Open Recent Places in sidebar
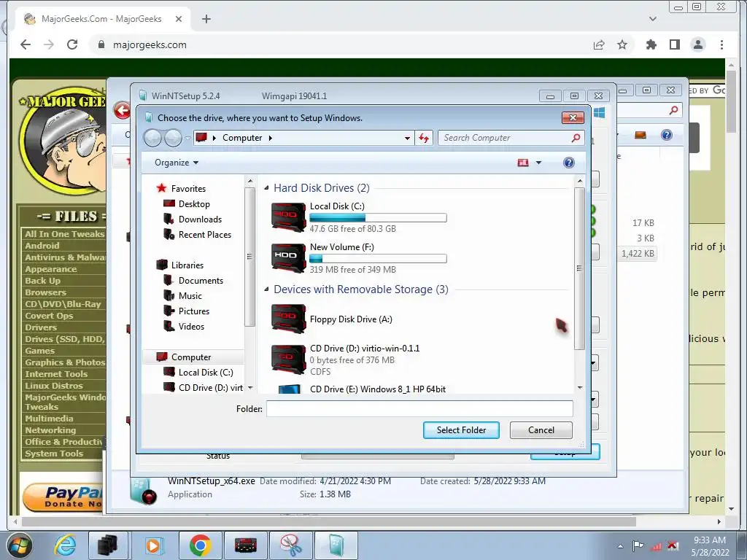This screenshot has width=747, height=560. pyautogui.click(x=205, y=234)
